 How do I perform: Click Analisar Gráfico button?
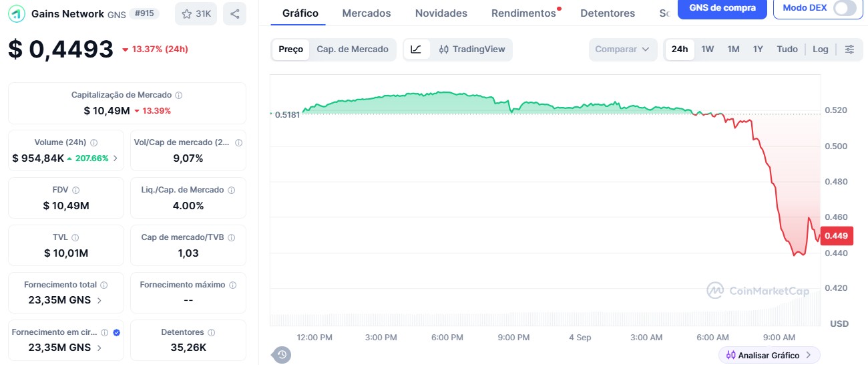tap(769, 355)
